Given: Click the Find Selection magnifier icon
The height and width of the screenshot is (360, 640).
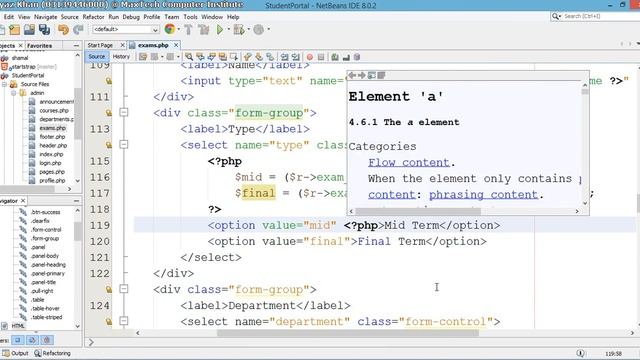Looking at the screenshot, I should point(189,57).
